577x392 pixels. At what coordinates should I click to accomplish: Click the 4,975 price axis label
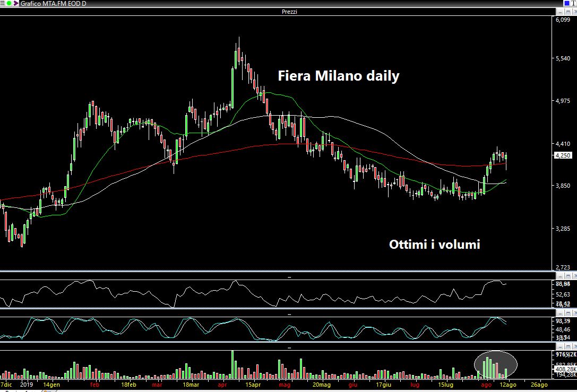pyautogui.click(x=563, y=101)
